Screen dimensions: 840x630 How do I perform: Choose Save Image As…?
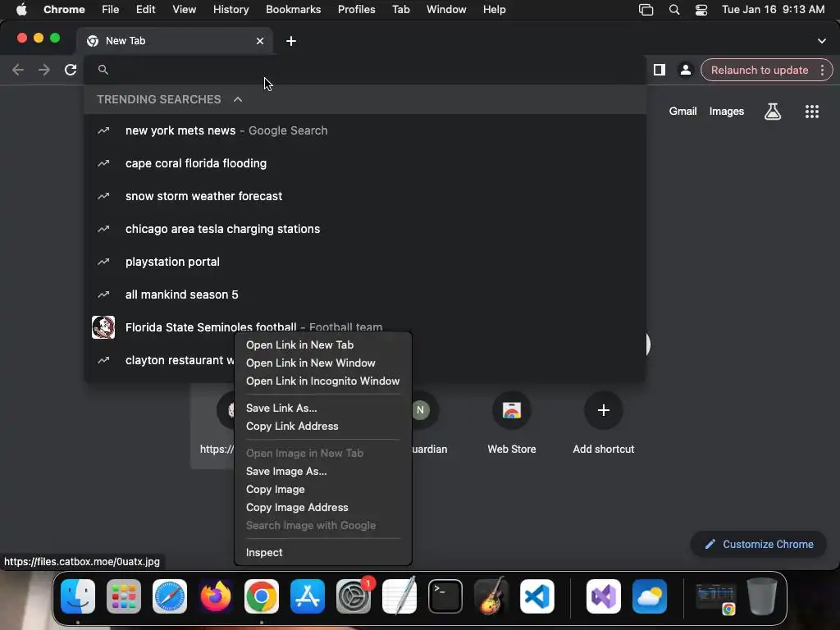pos(323,472)
